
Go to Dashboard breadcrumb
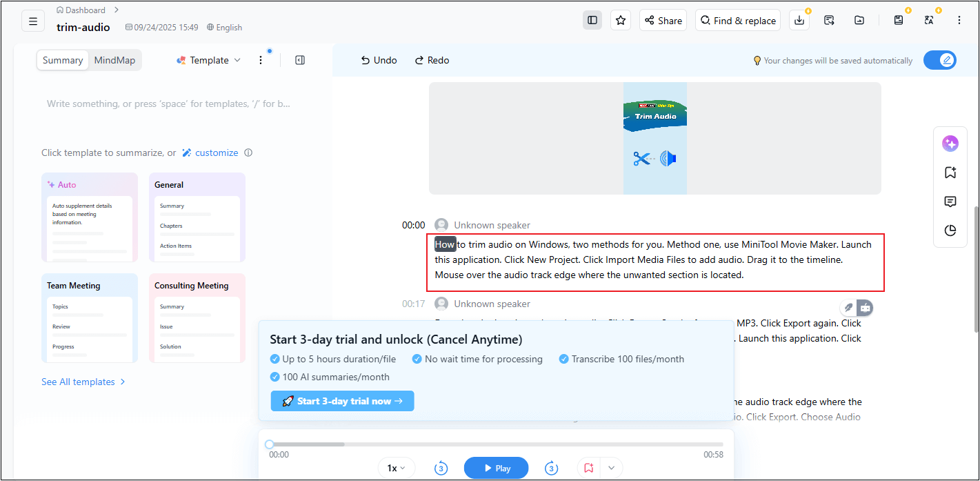pos(81,10)
